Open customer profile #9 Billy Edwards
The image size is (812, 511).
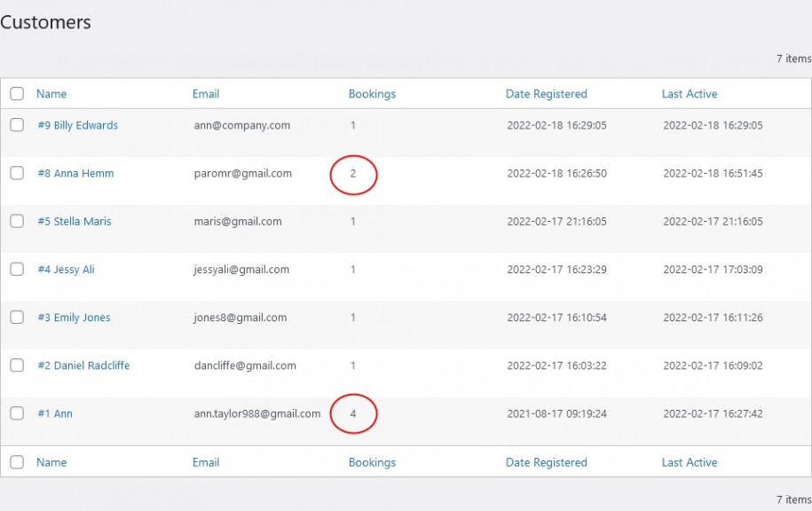coord(76,125)
